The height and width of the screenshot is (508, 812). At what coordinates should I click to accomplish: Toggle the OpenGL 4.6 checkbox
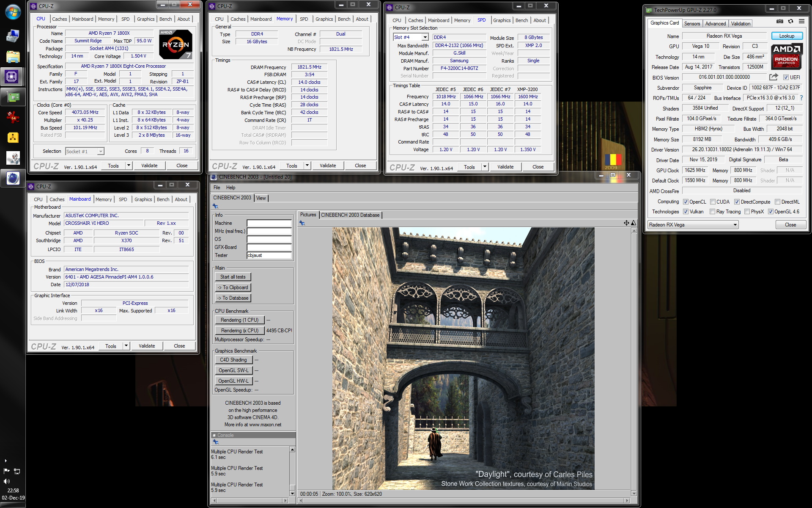[771, 212]
